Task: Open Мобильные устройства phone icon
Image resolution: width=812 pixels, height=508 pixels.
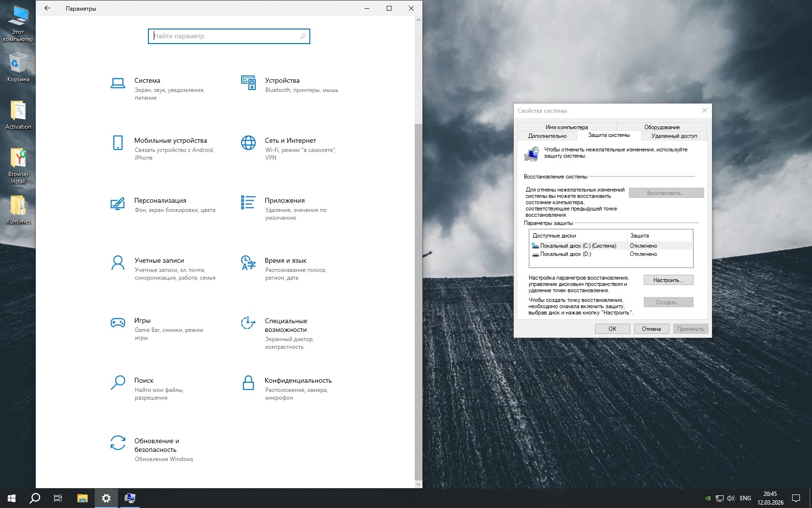Action: coord(118,143)
